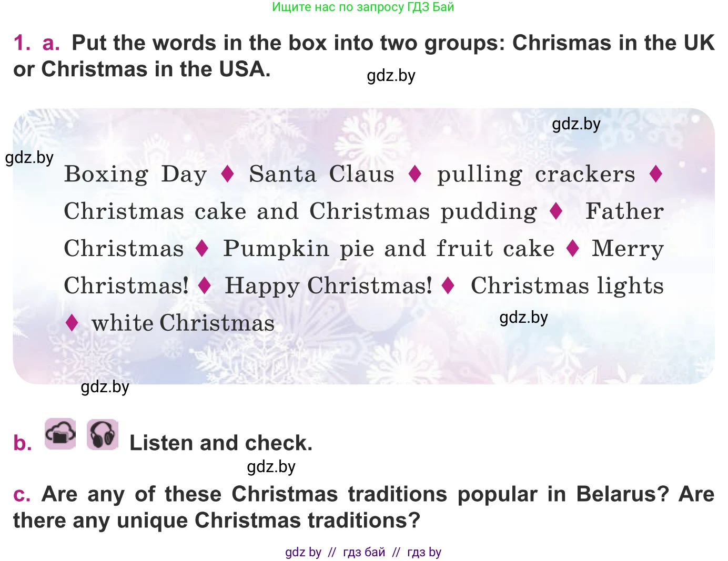The width and height of the screenshot is (728, 561).
Task: Click the exercise letter "c." label
Action: tap(22, 494)
